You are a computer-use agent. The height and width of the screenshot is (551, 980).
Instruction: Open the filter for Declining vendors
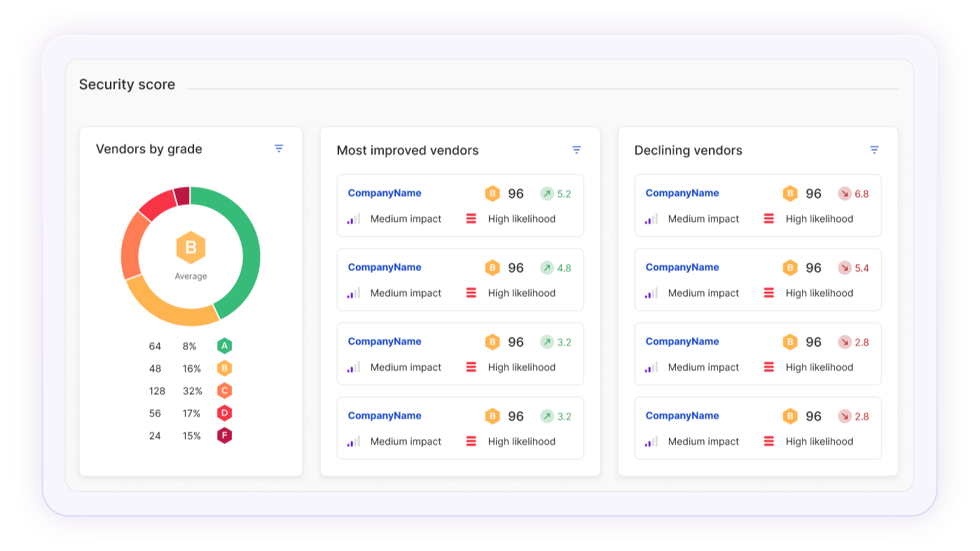[874, 150]
